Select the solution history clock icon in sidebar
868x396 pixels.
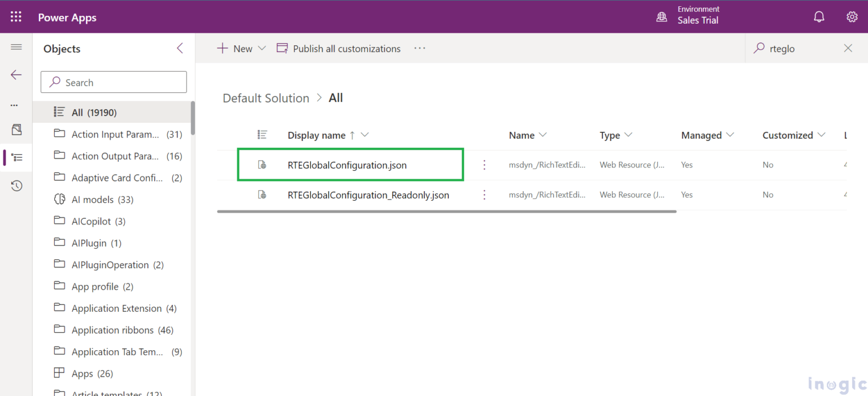click(x=16, y=185)
